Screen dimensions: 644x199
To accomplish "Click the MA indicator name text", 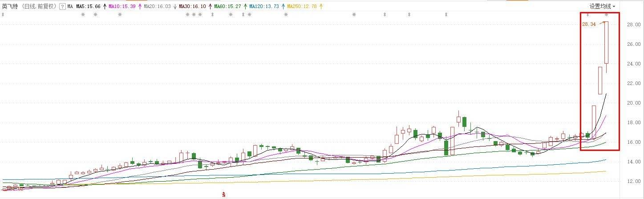I will (x=70, y=7).
